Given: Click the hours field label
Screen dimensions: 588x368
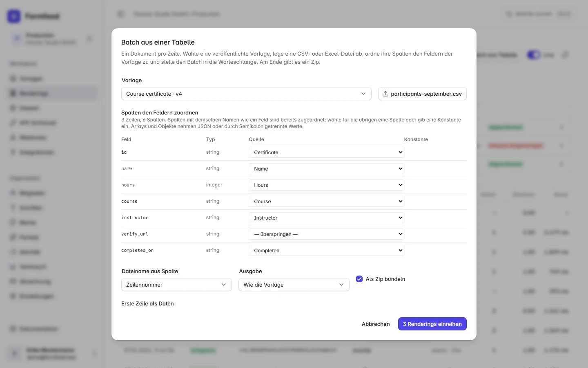Looking at the screenshot, I should (128, 185).
